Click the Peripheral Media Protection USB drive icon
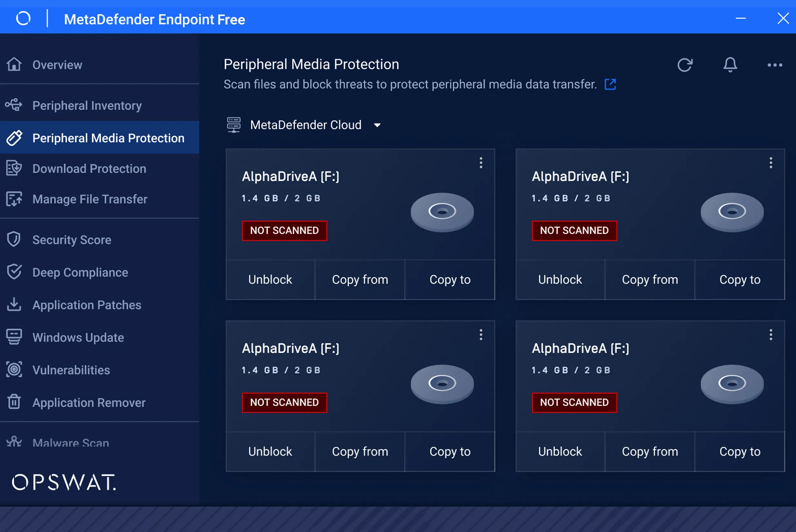The height and width of the screenshot is (532, 796). 14,138
